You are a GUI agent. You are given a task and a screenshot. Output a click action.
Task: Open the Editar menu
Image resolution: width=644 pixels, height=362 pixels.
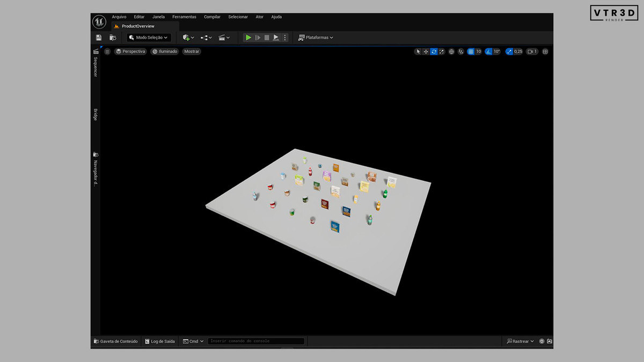[139, 17]
